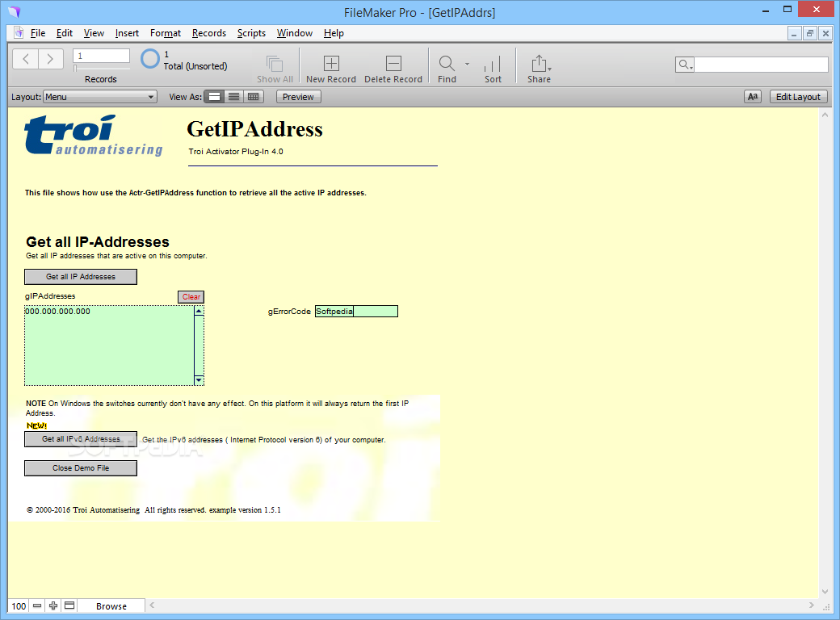Click the Edit Layout button
Screen dimensions: 840x620
click(x=798, y=97)
